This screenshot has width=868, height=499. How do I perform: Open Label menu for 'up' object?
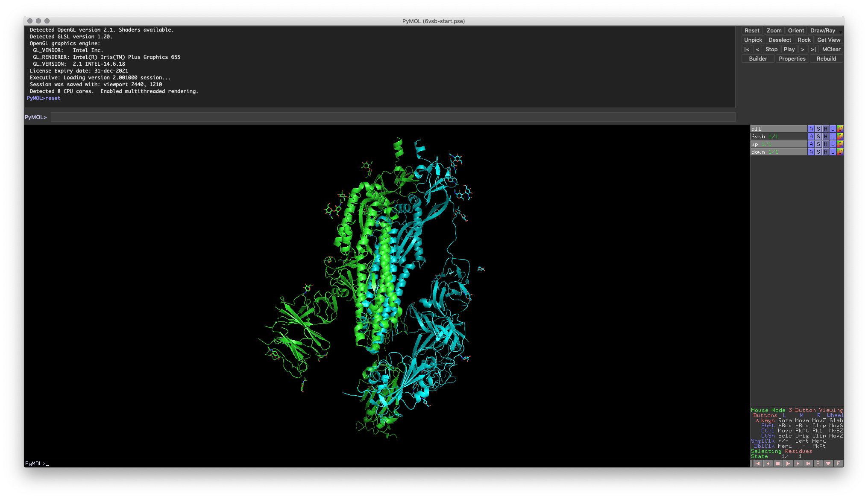[x=833, y=144]
